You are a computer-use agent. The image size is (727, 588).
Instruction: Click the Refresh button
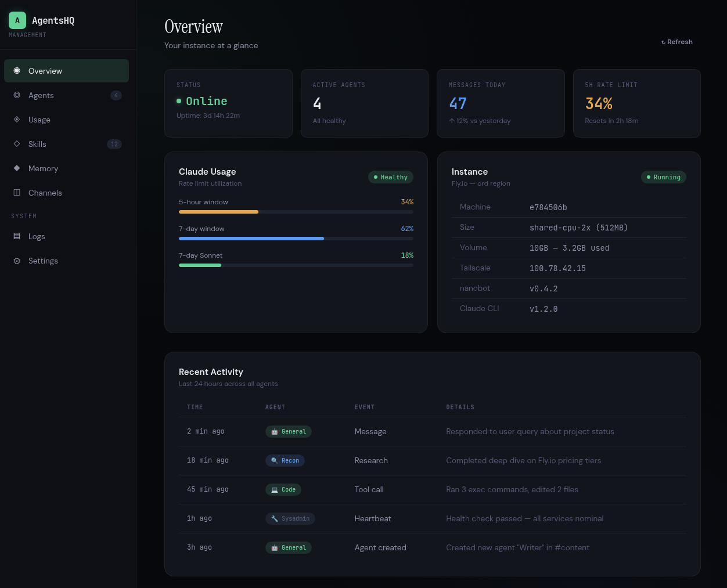676,42
